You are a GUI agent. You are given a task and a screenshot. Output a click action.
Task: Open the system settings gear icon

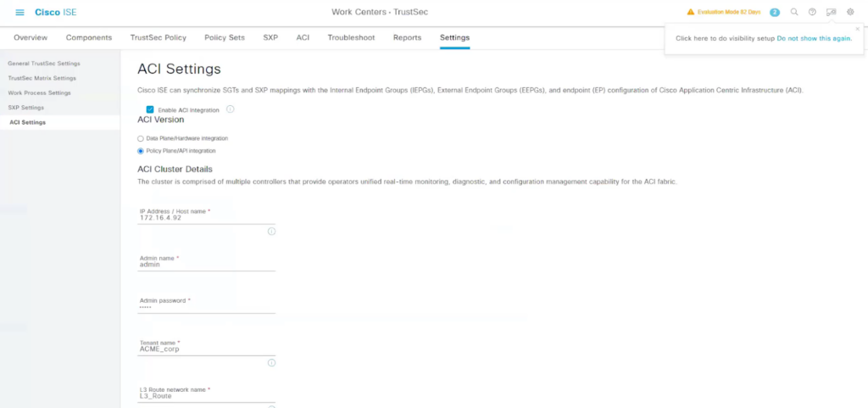pyautogui.click(x=850, y=12)
